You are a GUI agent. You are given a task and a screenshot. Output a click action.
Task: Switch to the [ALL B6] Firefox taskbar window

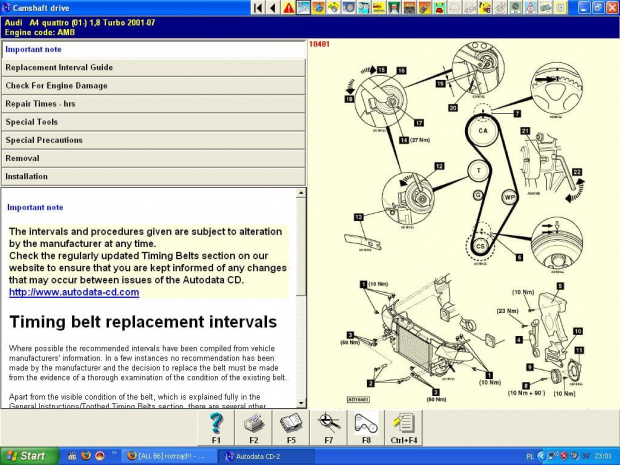(x=168, y=456)
